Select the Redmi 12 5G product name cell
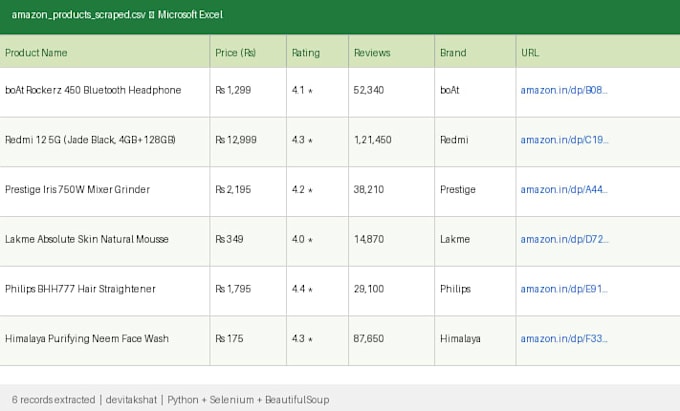The height and width of the screenshot is (411, 680). click(105, 142)
